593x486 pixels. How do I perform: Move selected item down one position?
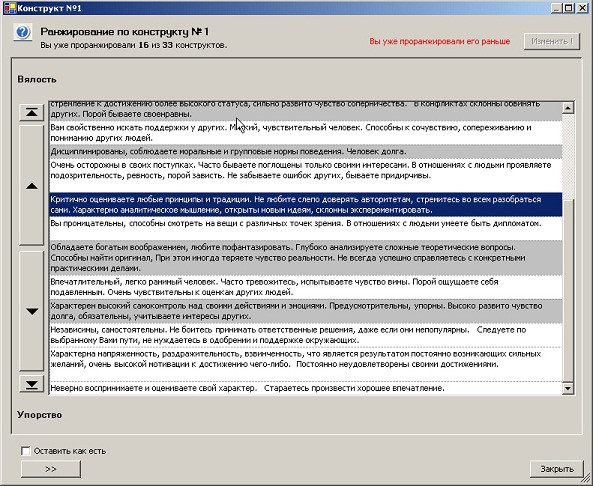point(31,311)
